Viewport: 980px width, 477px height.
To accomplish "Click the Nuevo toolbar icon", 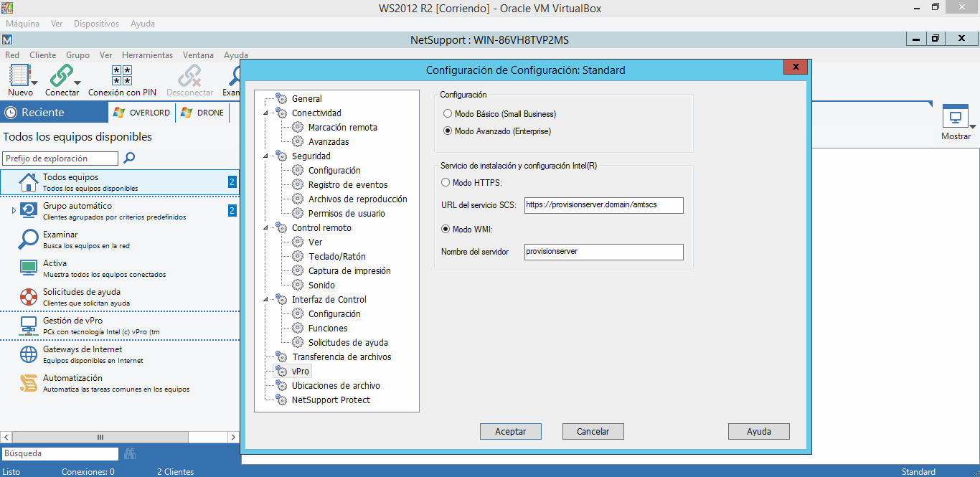I will click(19, 75).
